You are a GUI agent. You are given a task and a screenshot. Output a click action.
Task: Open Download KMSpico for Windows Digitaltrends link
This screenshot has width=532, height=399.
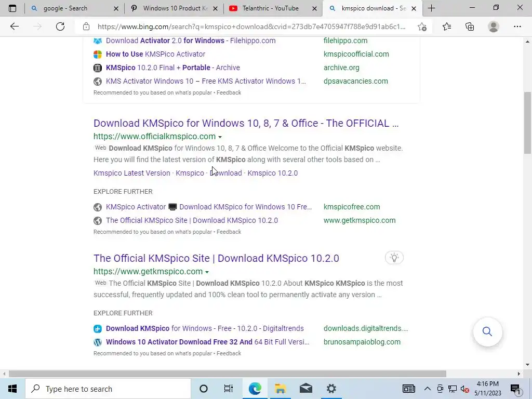pos(205,328)
